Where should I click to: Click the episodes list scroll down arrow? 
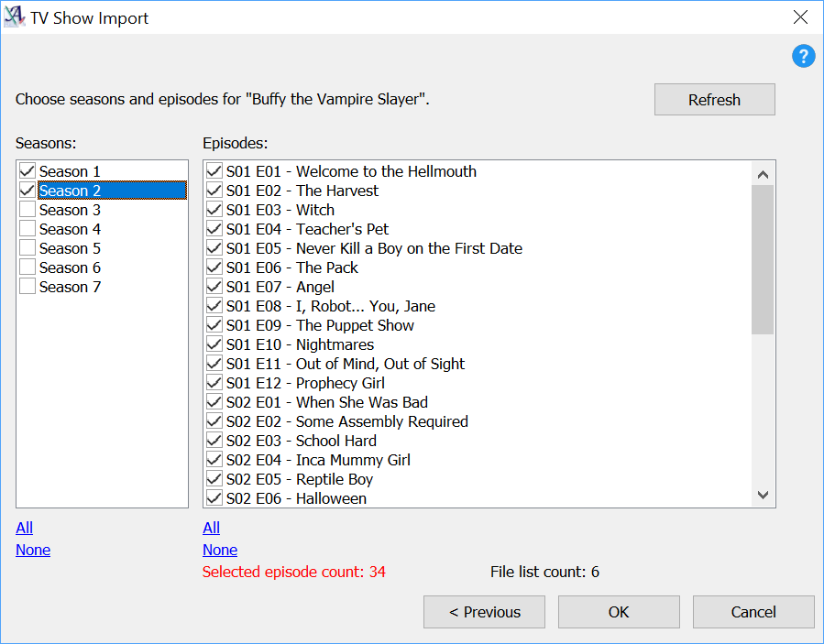tap(763, 495)
